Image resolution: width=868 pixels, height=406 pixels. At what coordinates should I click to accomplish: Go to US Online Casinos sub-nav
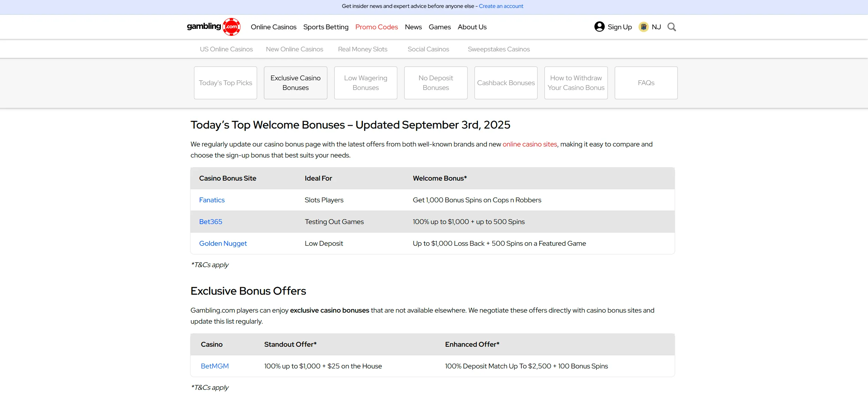pyautogui.click(x=226, y=49)
